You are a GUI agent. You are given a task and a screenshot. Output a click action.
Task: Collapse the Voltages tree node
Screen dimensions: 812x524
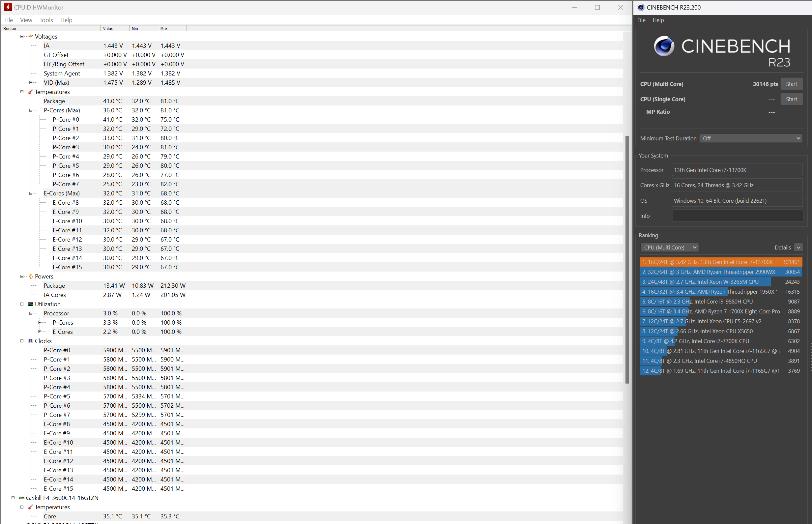(x=22, y=36)
